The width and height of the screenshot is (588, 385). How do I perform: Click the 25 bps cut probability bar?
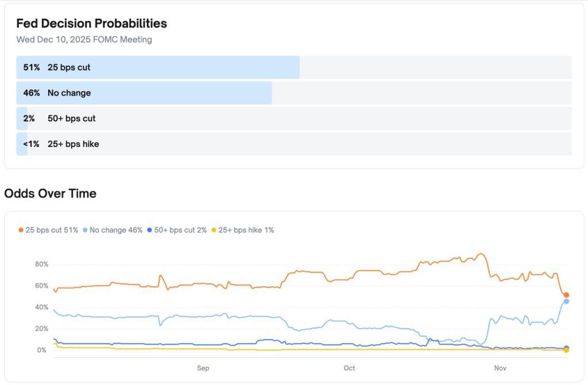point(158,67)
